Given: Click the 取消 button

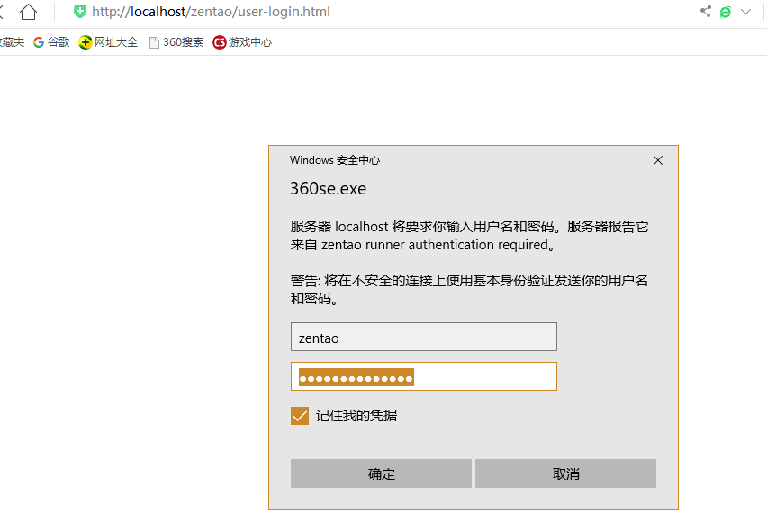Looking at the screenshot, I should (x=565, y=473).
